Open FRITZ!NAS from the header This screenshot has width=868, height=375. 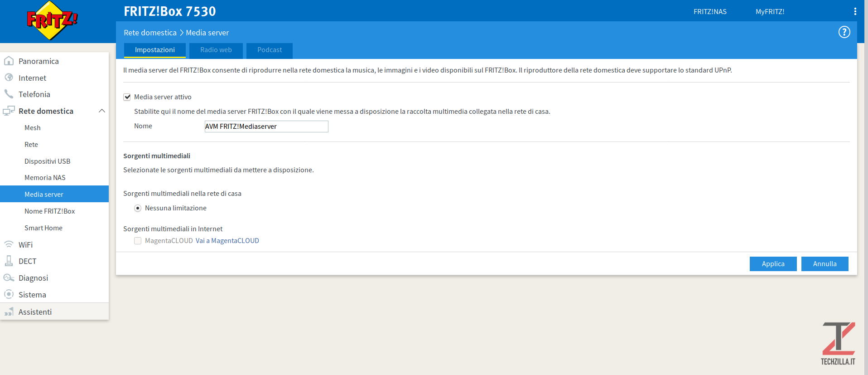710,12
